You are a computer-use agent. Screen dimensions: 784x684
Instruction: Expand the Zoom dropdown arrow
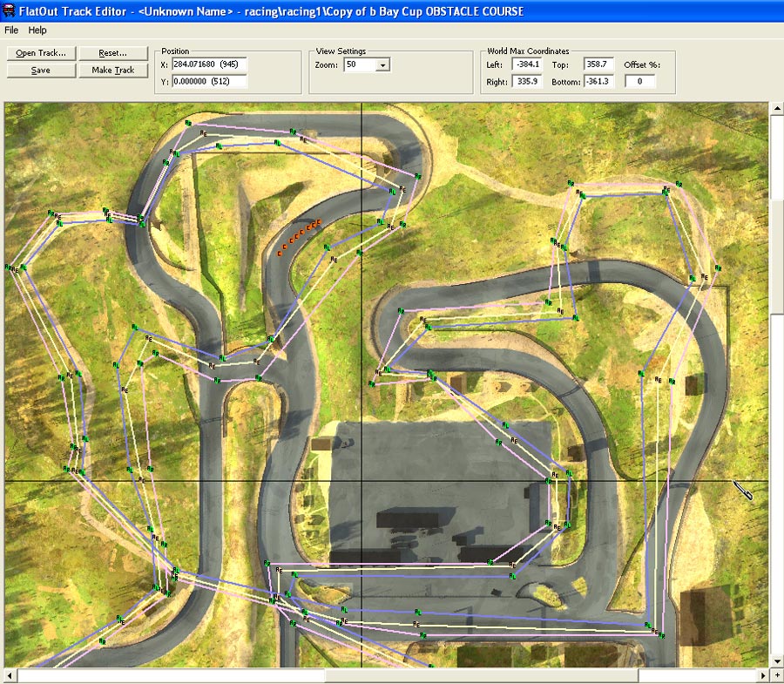coord(383,65)
